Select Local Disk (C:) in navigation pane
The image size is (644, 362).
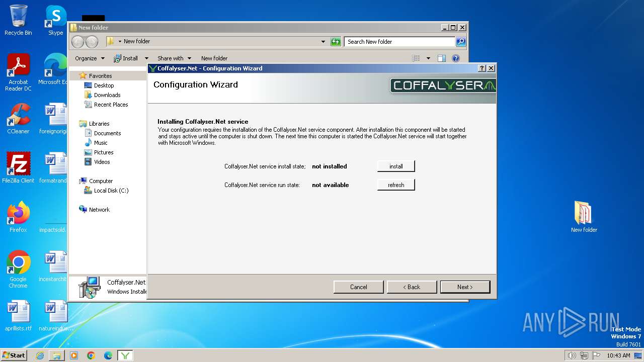(111, 191)
